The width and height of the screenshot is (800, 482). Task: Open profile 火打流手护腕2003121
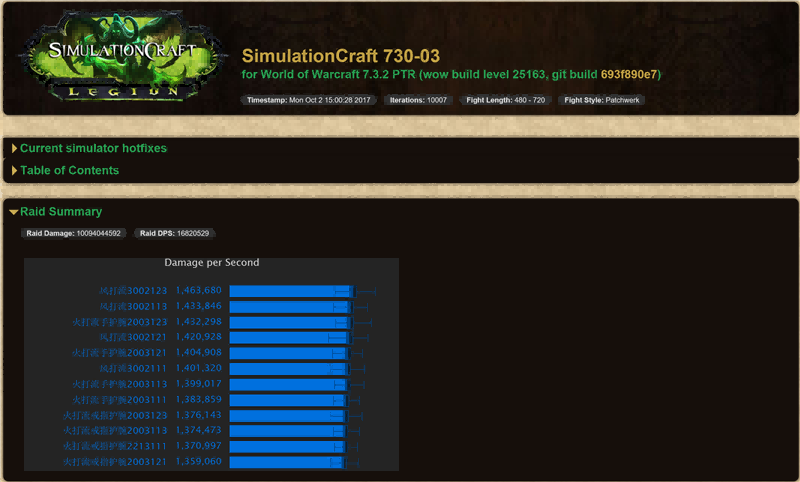pyautogui.click(x=120, y=353)
